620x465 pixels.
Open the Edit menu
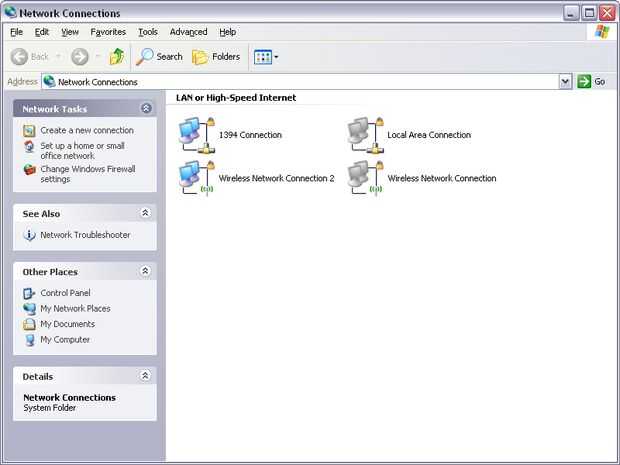pyautogui.click(x=42, y=32)
